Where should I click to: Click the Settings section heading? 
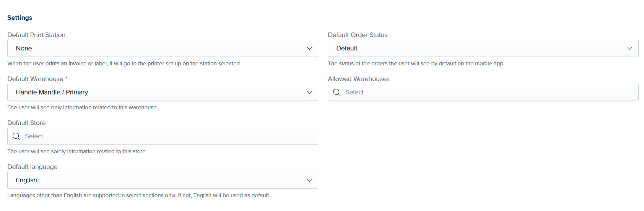[20, 18]
